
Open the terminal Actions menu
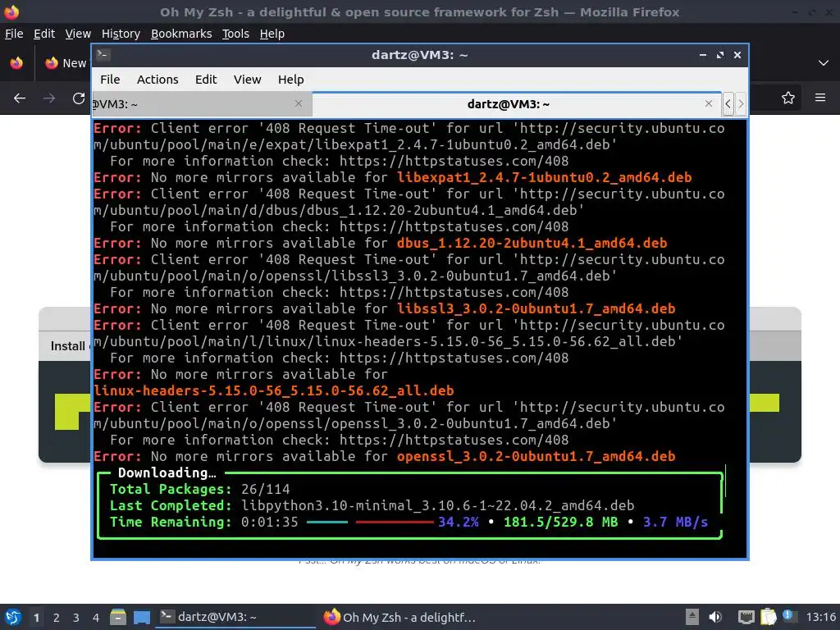157,80
